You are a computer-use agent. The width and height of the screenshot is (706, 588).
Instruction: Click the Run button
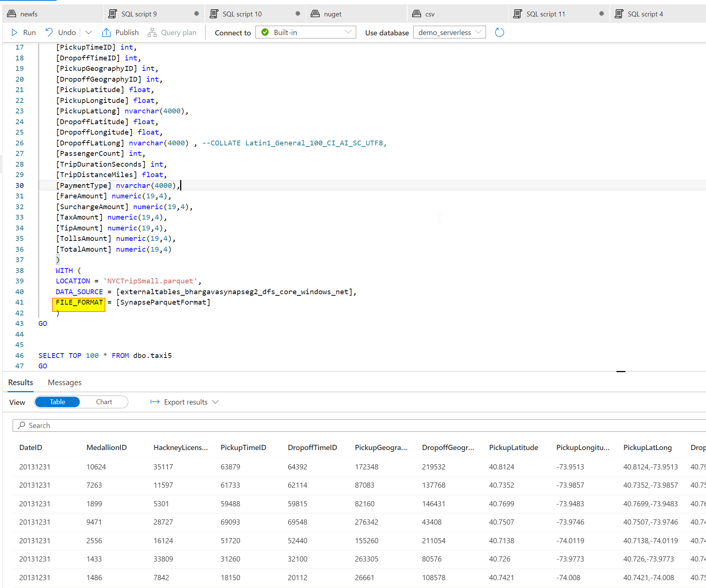[x=23, y=32]
